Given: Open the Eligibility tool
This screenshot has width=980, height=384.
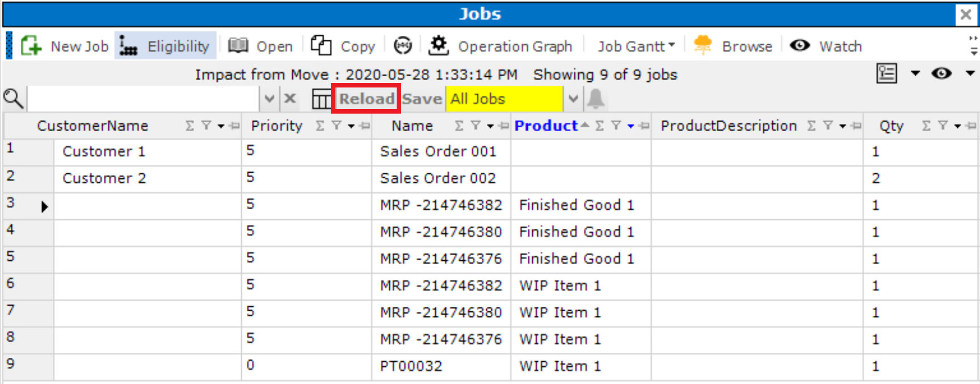Looking at the screenshot, I should click(x=165, y=45).
